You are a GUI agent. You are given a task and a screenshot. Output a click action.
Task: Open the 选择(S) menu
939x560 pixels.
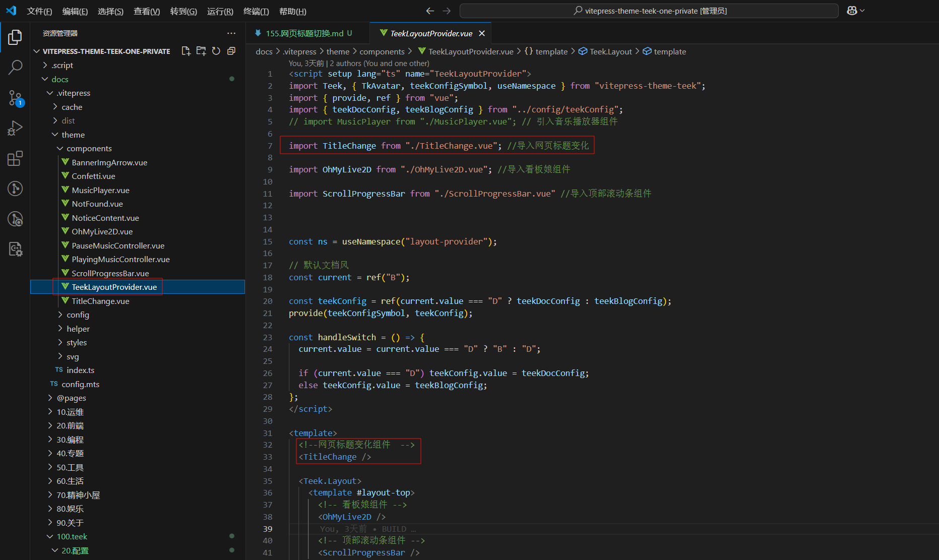(110, 11)
